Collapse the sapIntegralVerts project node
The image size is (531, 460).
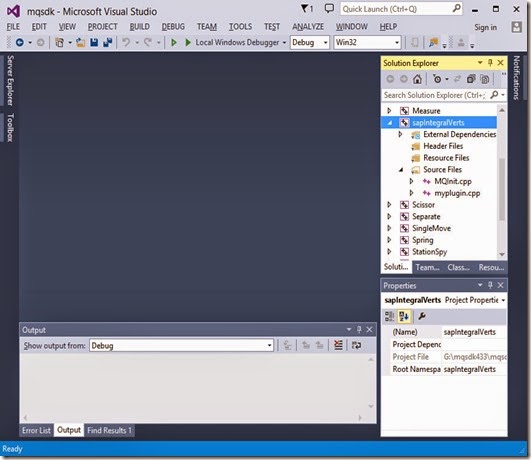[x=389, y=123]
